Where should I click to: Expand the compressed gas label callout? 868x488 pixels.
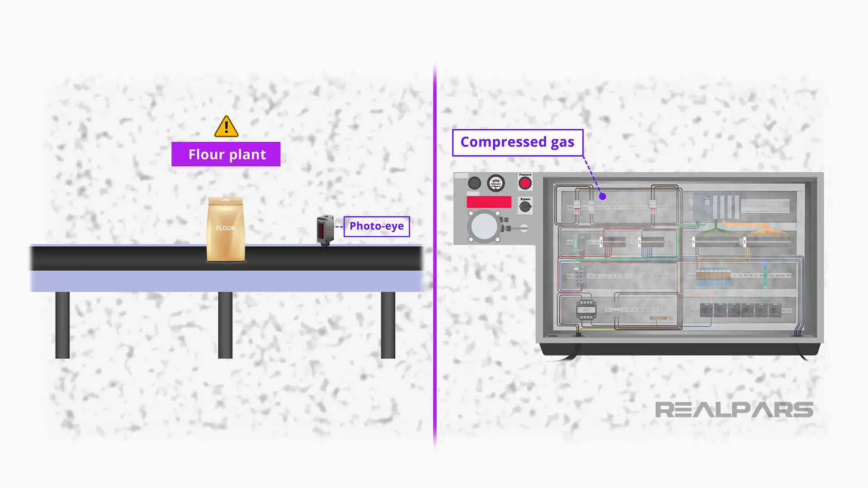point(517,142)
